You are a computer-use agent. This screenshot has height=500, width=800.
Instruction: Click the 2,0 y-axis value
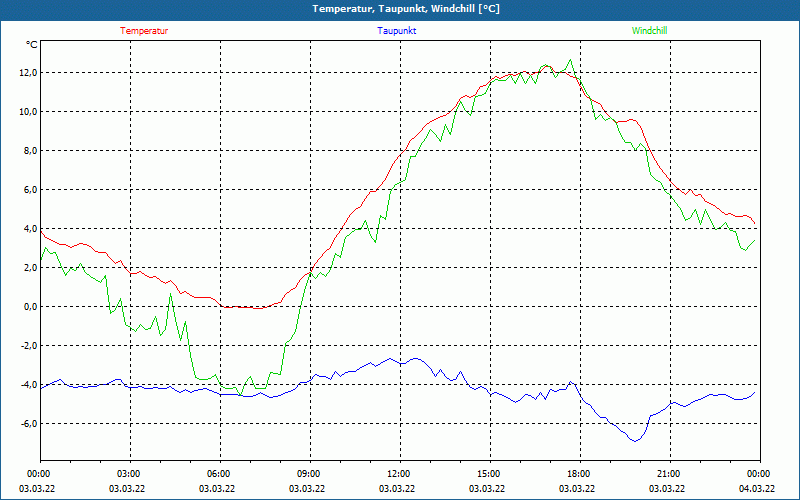pyautogui.click(x=30, y=268)
